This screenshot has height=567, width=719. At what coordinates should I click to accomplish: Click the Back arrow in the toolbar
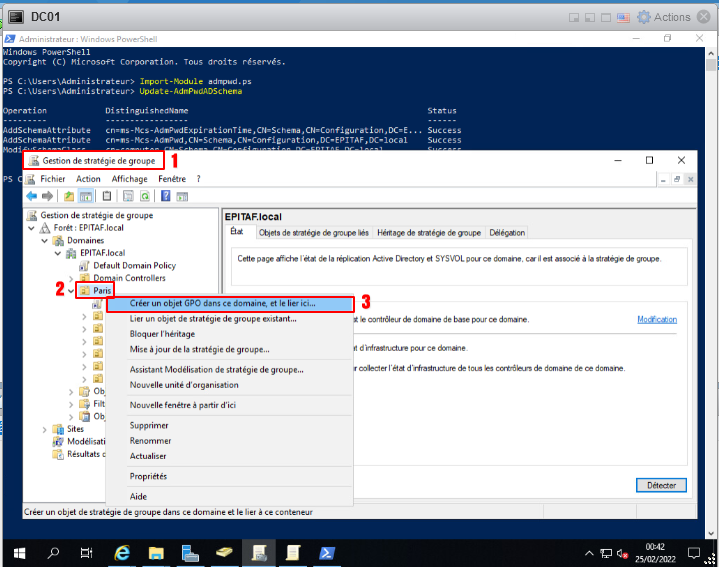(31, 196)
